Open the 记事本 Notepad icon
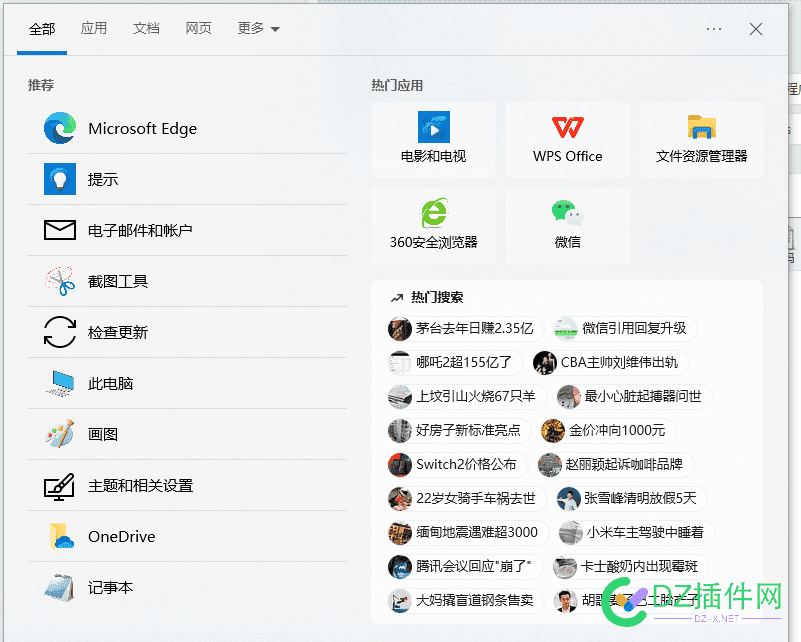The height and width of the screenshot is (642, 801). 60,587
